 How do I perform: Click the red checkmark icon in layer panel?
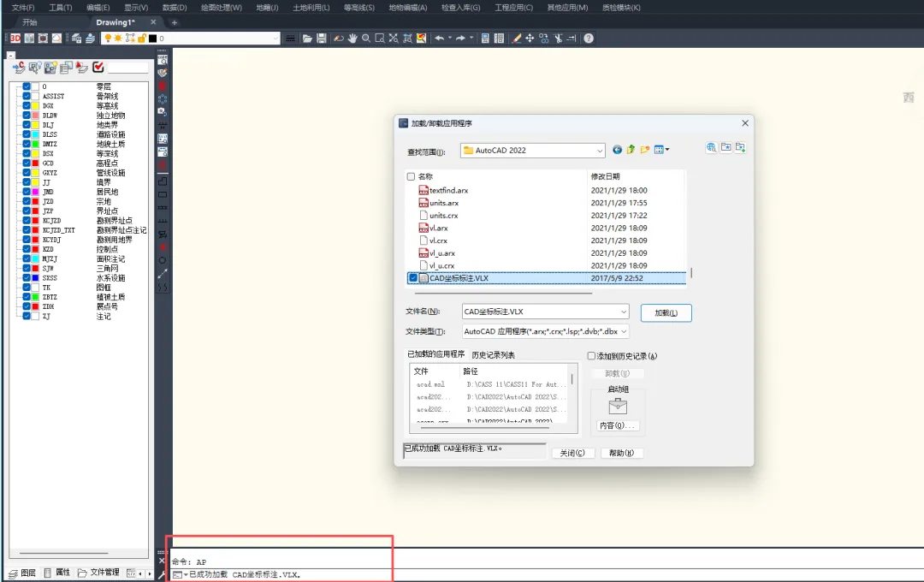click(98, 68)
